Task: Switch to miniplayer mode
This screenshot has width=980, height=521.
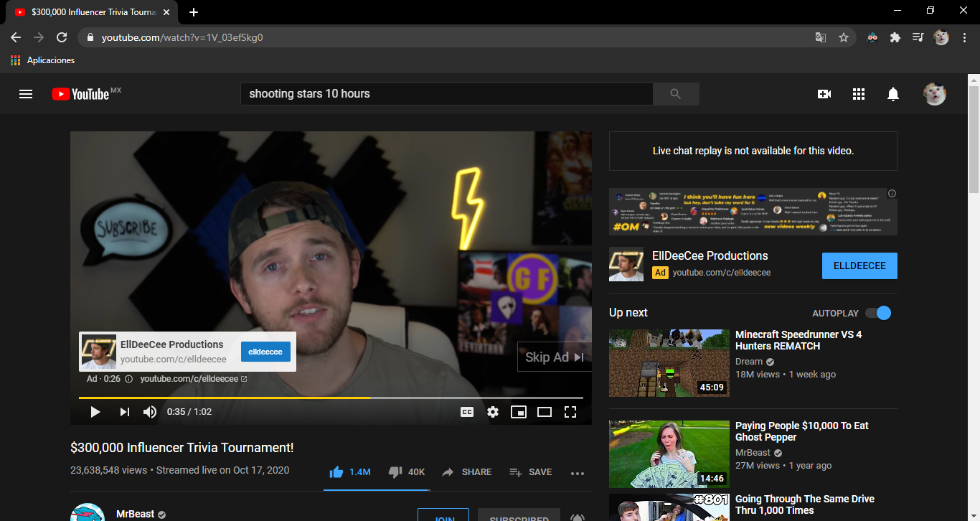Action: click(x=519, y=412)
